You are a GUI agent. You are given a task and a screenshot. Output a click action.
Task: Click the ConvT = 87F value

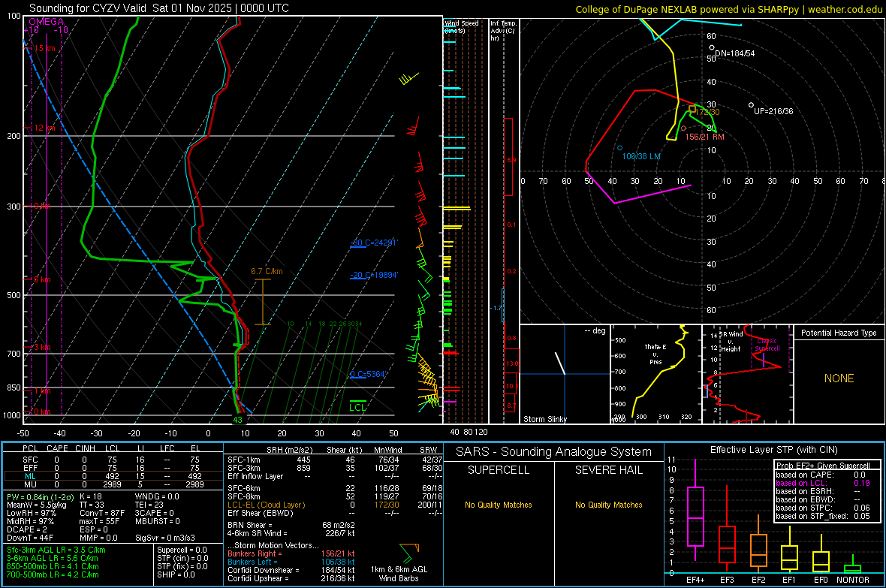[x=103, y=513]
